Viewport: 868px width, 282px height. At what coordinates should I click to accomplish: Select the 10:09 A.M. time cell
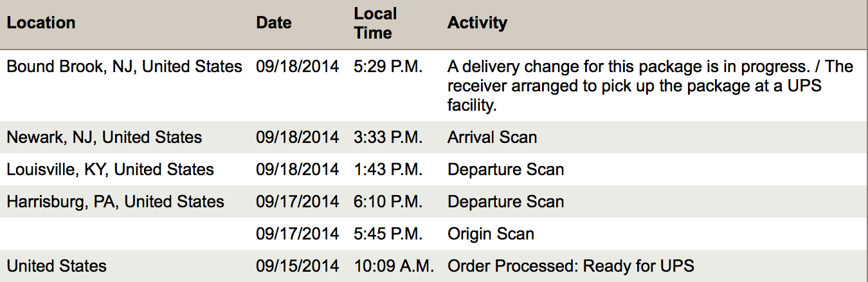click(x=393, y=266)
